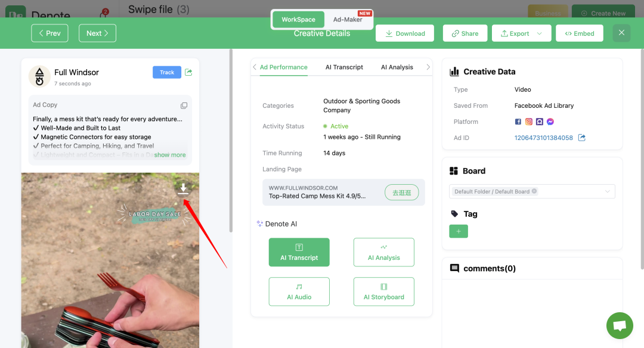This screenshot has width=644, height=348.
Task: Open the AI Analysis tab
Action: pos(397,67)
